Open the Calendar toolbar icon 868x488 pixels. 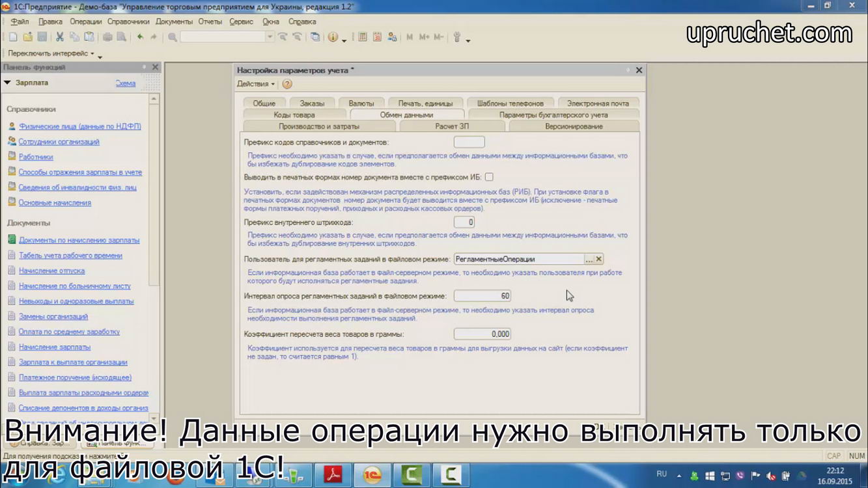pos(377,37)
